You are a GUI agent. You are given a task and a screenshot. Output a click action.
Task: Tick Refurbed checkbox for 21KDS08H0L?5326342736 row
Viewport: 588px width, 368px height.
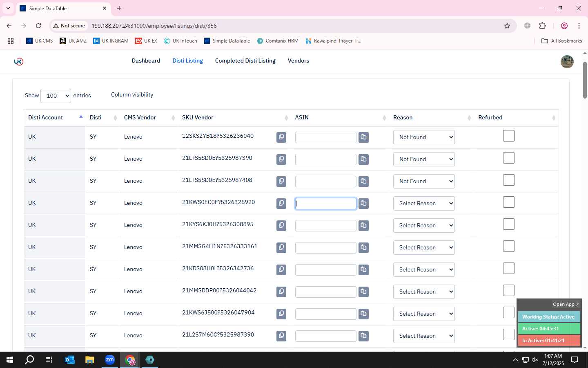click(x=509, y=268)
